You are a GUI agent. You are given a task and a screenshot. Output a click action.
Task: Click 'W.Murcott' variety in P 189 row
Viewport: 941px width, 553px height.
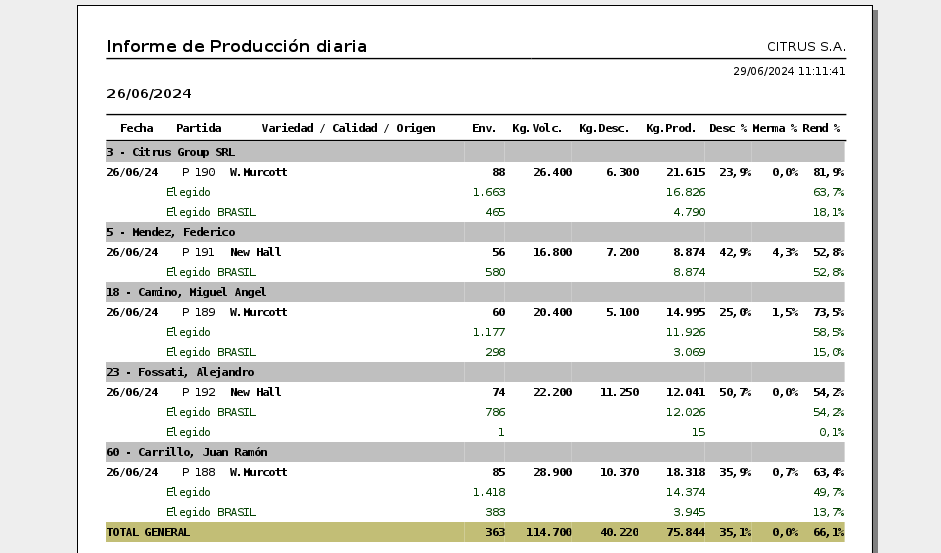[259, 312]
